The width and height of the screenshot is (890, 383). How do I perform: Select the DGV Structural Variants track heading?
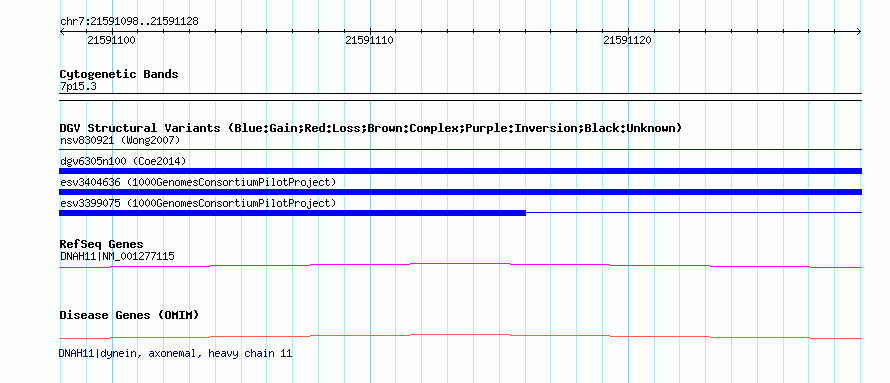(371, 128)
